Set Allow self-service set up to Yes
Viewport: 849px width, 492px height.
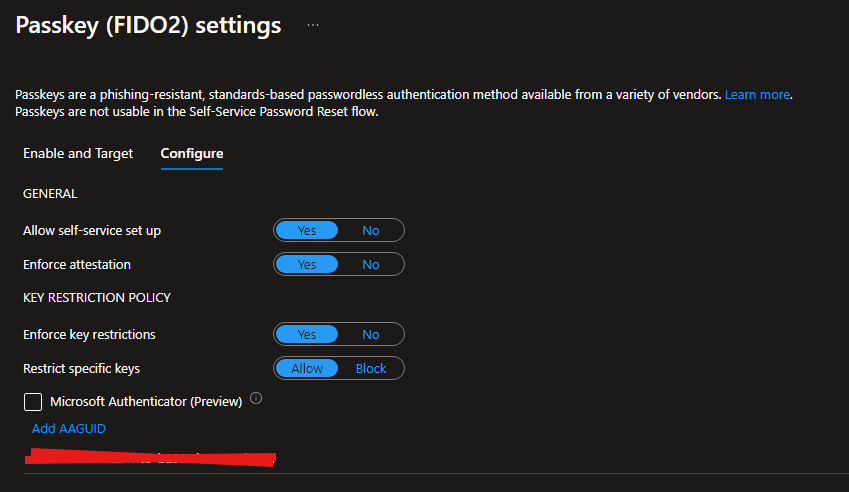(x=307, y=231)
